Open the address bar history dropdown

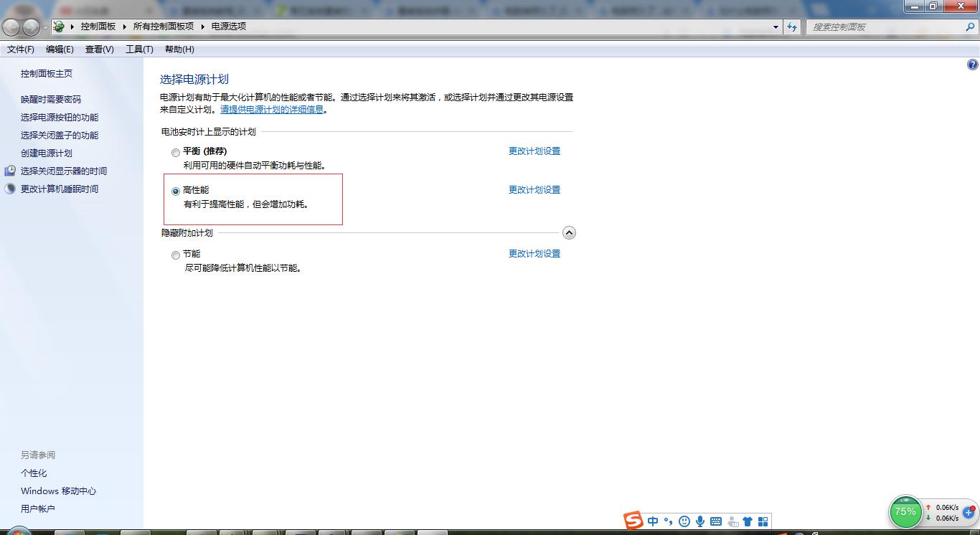pyautogui.click(x=776, y=27)
